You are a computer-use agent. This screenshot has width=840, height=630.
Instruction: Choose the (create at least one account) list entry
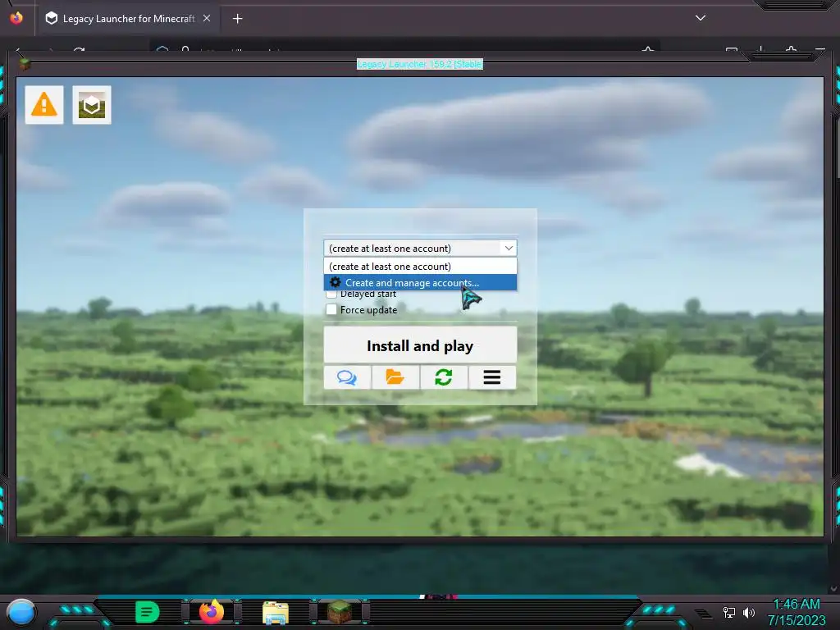tap(420, 267)
